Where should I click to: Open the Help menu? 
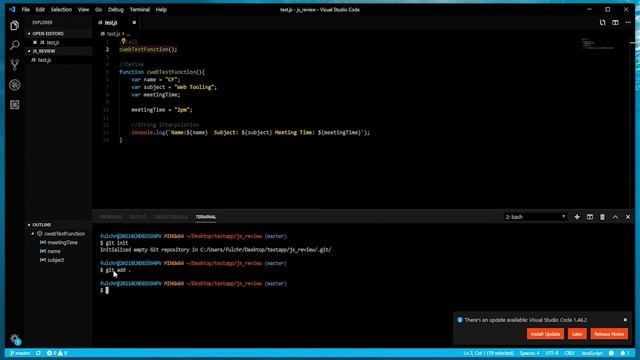(x=161, y=9)
